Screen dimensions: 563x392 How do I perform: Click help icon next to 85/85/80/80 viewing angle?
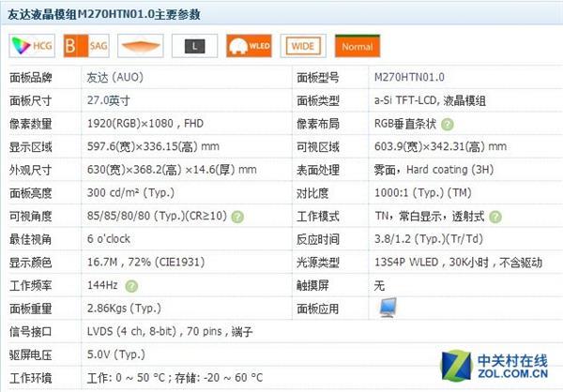237,216
